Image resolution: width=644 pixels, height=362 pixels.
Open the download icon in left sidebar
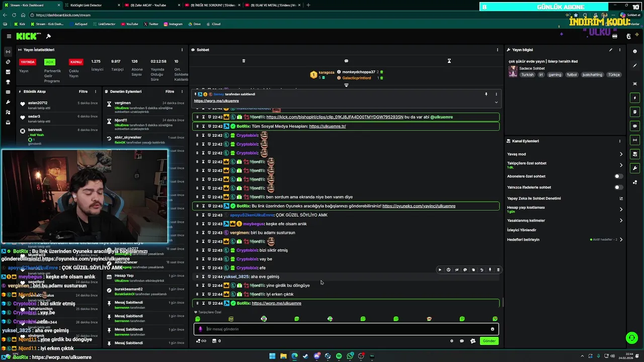pos(8,122)
